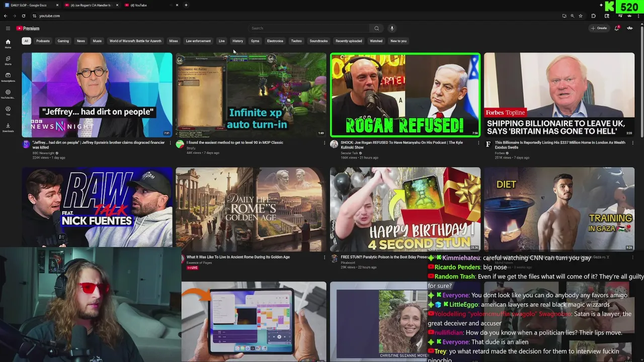Select the Techno filter chip

tap(296, 41)
